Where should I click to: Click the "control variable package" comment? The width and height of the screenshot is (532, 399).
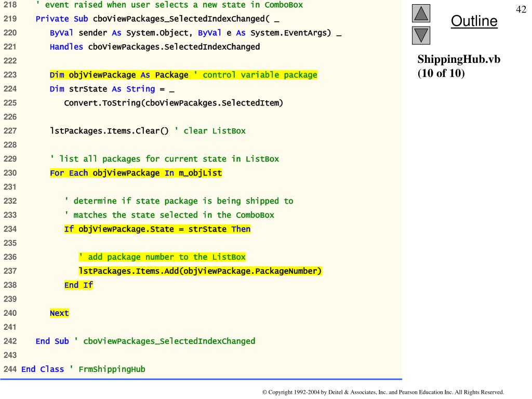point(256,75)
